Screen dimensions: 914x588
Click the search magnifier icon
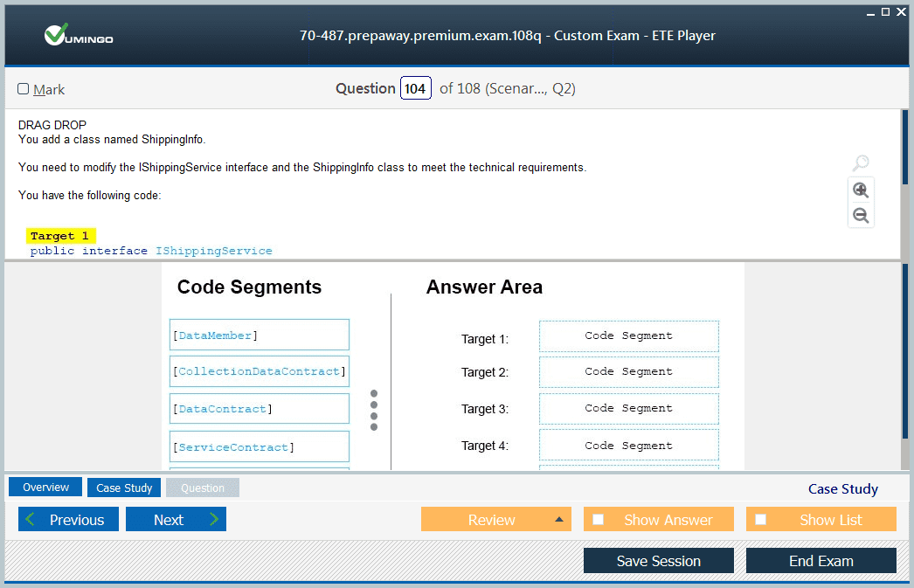(x=861, y=163)
